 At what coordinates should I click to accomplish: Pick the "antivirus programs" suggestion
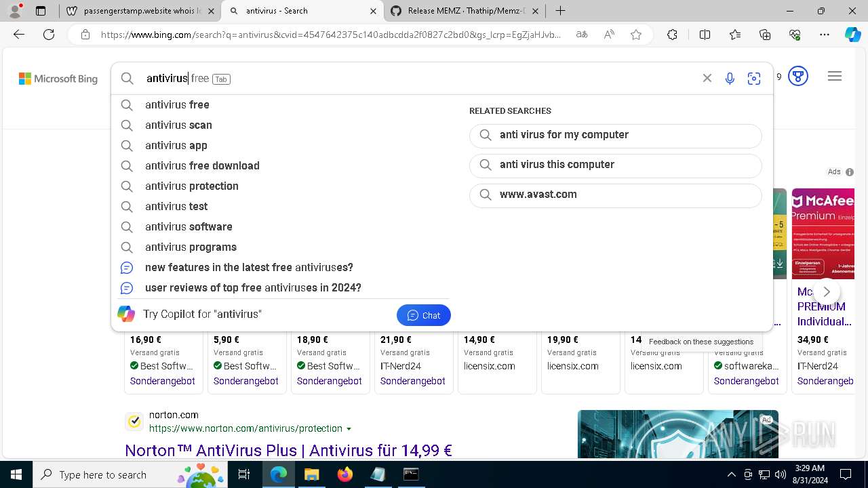pyautogui.click(x=283, y=247)
